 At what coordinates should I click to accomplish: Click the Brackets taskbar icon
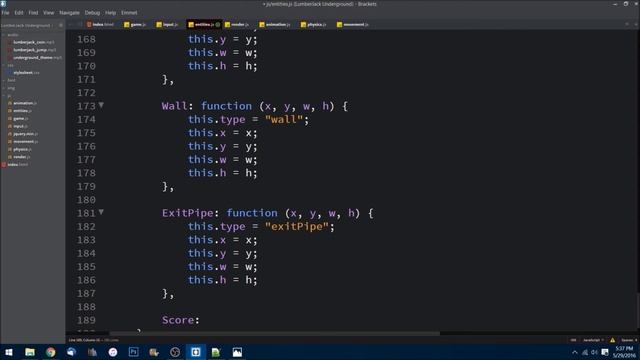[196, 352]
